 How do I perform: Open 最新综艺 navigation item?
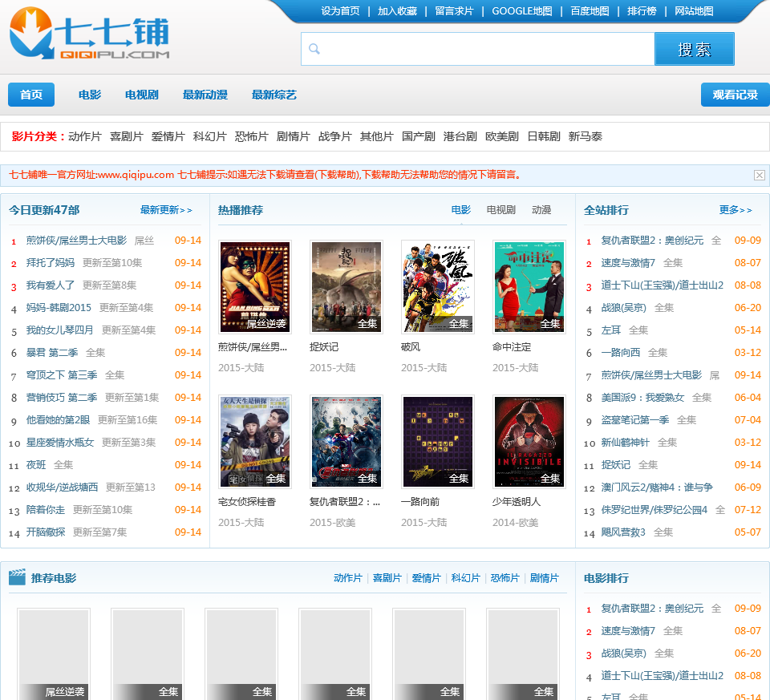[x=274, y=95]
